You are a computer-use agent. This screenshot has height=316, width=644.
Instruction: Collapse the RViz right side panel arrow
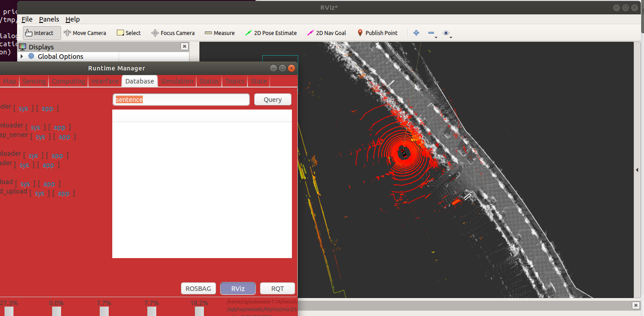(638, 170)
